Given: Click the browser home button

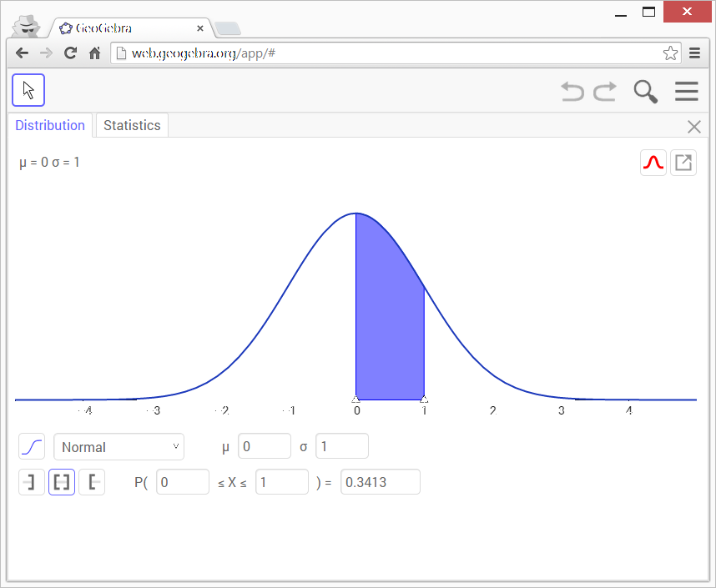Looking at the screenshot, I should pos(94,53).
